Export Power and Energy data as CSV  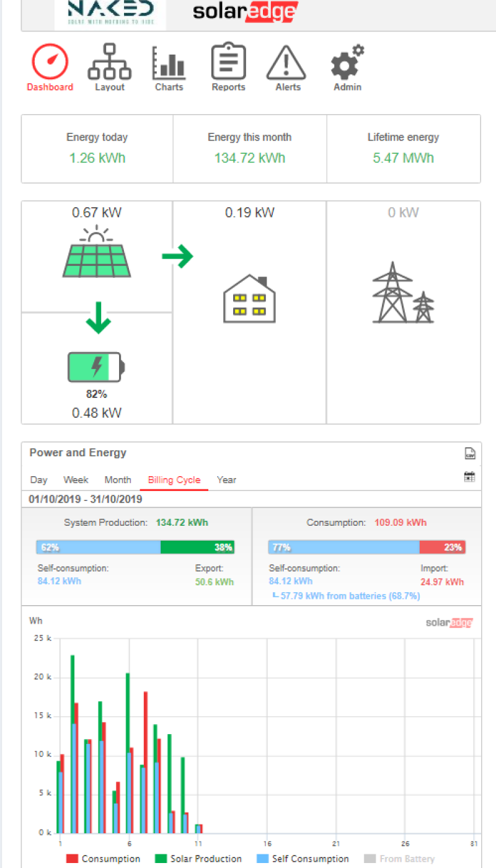pyautogui.click(x=470, y=454)
